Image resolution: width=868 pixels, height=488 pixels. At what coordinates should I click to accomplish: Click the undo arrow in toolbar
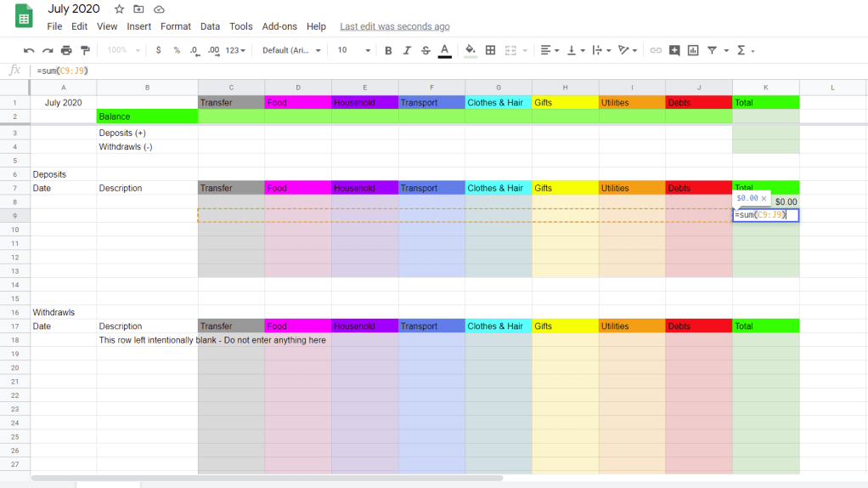click(x=29, y=51)
